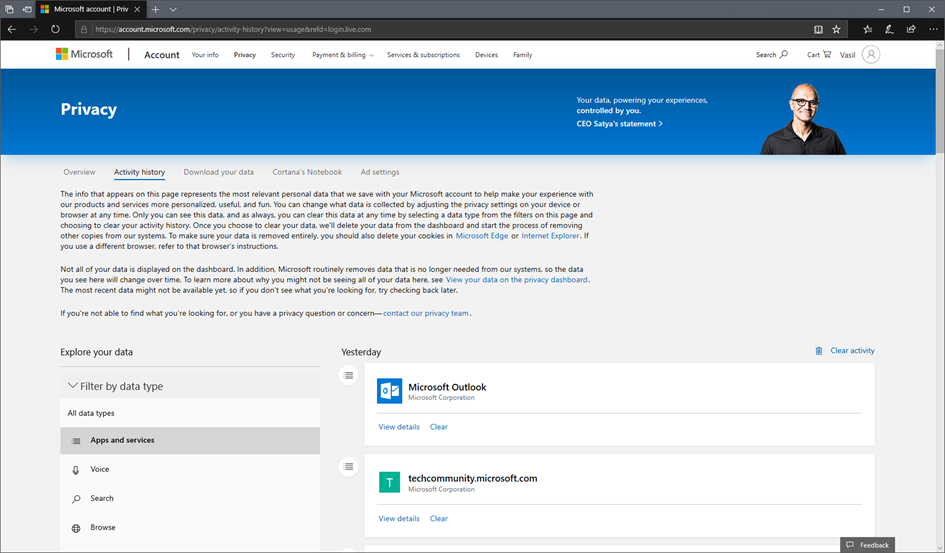Select the Voice data type filter
This screenshot has height=553, width=945.
pos(100,469)
